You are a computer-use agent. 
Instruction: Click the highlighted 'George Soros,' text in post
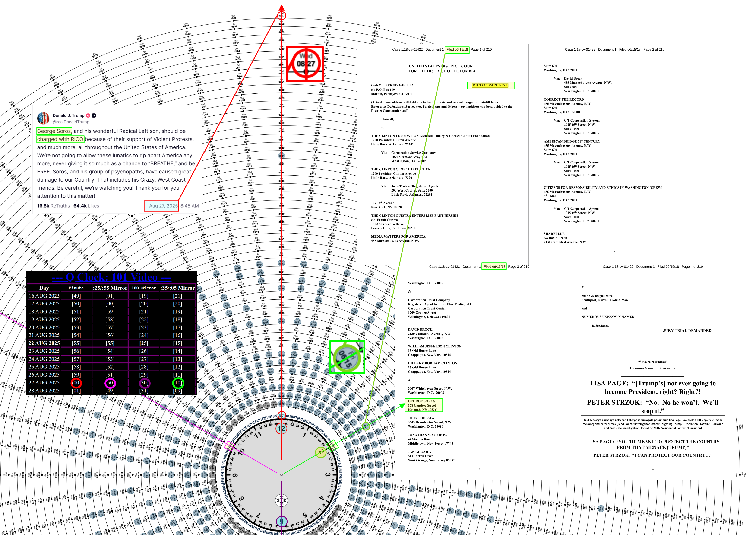click(54, 131)
